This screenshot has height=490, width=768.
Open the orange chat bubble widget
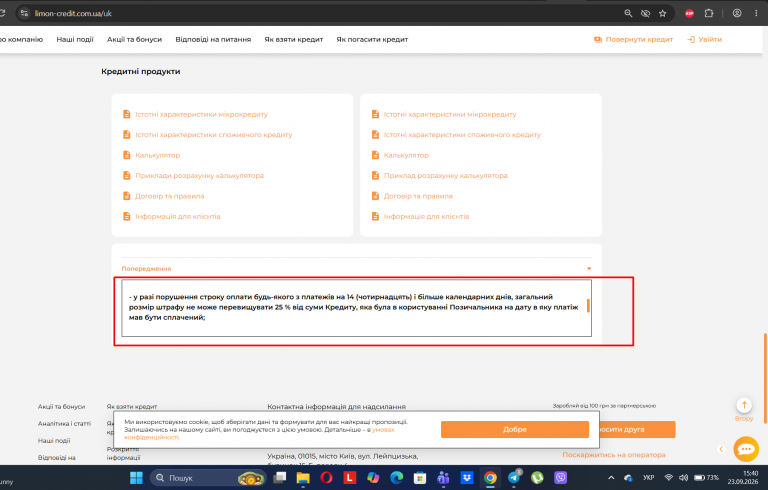(x=746, y=449)
